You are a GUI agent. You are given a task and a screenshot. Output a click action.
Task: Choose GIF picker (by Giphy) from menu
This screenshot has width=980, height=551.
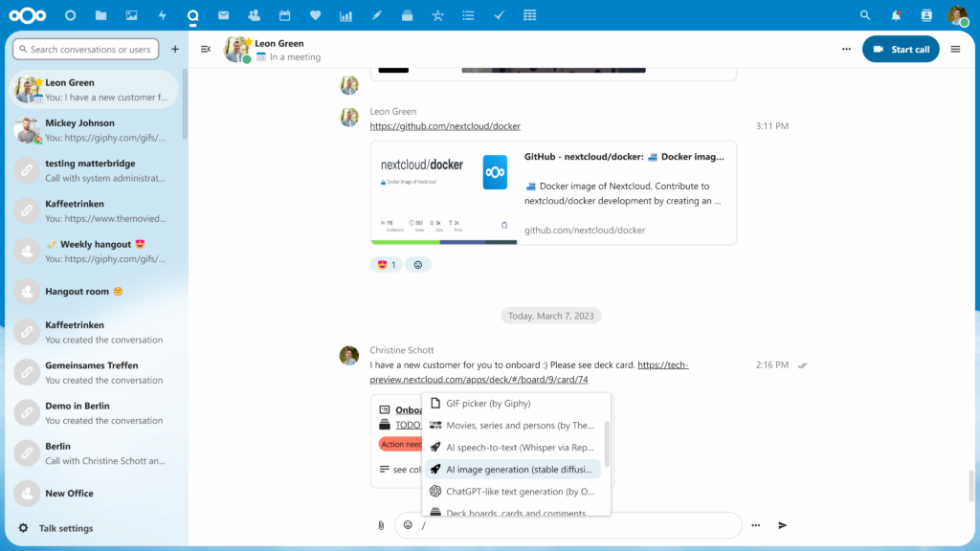pyautogui.click(x=488, y=405)
